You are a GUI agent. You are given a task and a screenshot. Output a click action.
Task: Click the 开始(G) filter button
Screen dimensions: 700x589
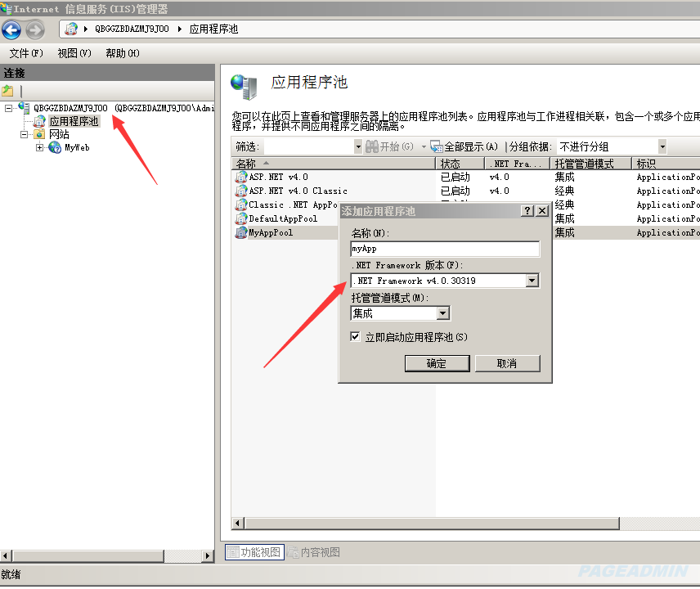tap(390, 146)
